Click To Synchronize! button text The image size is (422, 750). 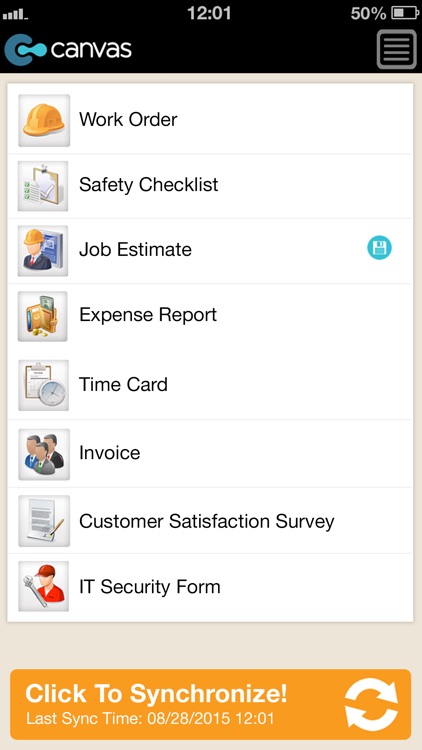[x=156, y=693]
